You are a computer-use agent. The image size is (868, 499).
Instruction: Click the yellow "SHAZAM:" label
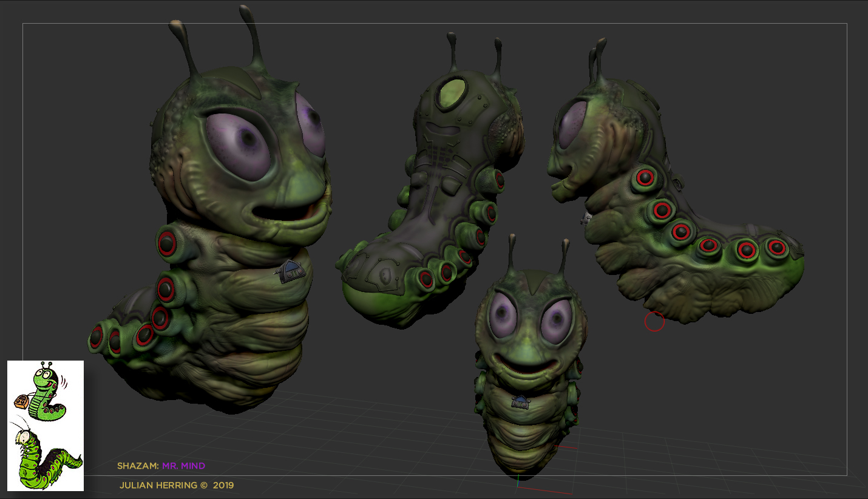[138, 466]
